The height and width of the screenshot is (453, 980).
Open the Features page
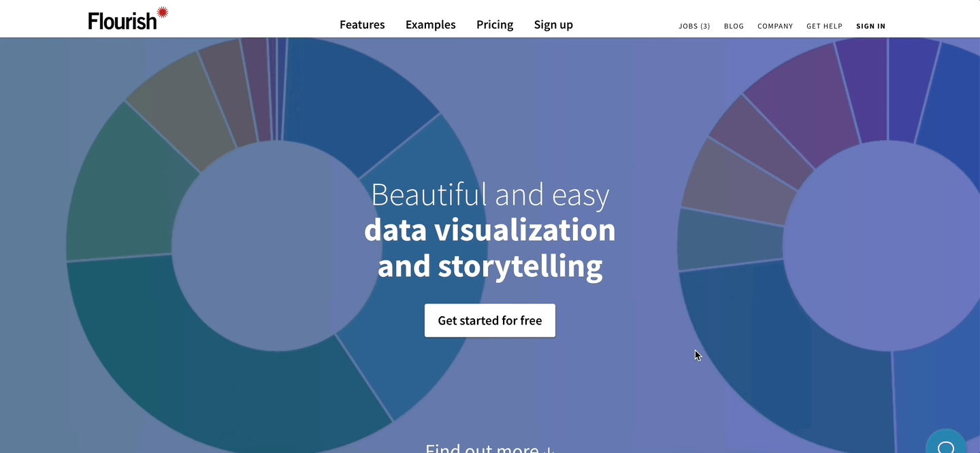click(x=362, y=24)
